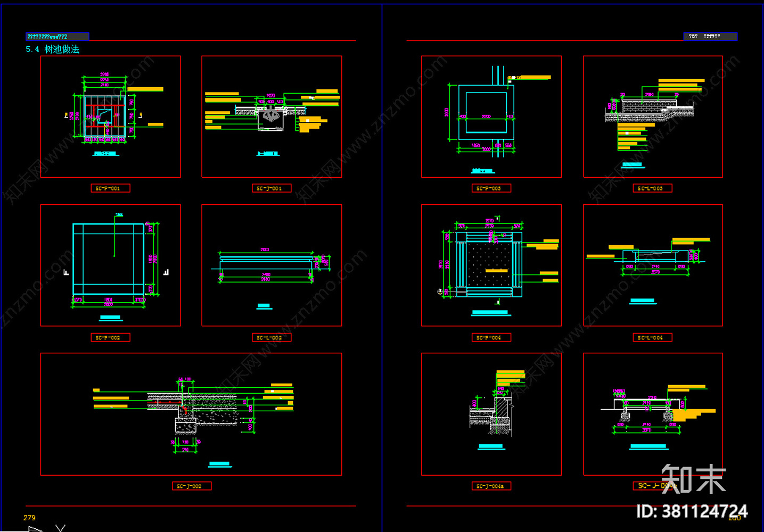Screen dimensions: 764x532
Task: Click the SC-L-002 label box
Action: point(272,337)
